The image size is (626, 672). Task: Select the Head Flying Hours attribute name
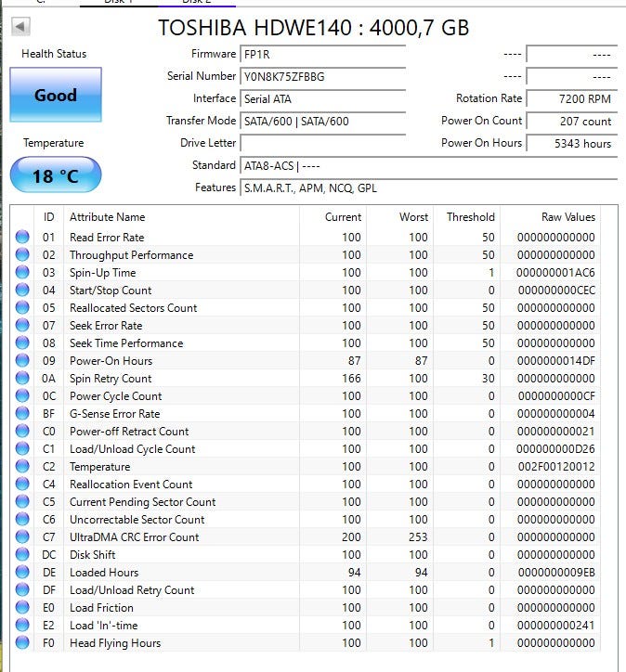[x=115, y=643]
